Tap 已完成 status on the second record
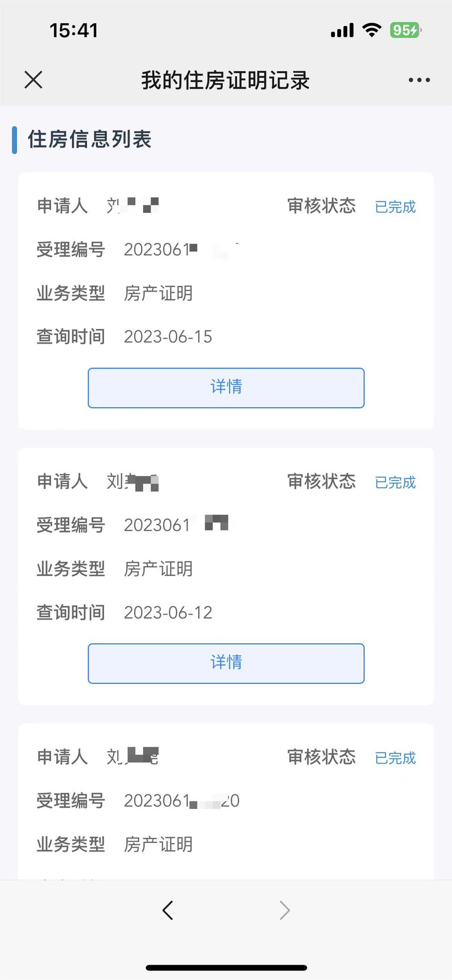 coord(395,482)
